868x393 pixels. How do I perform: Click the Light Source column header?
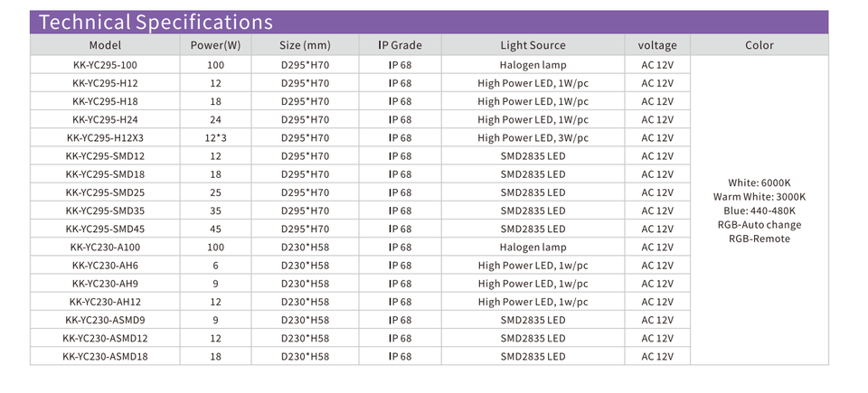click(533, 45)
